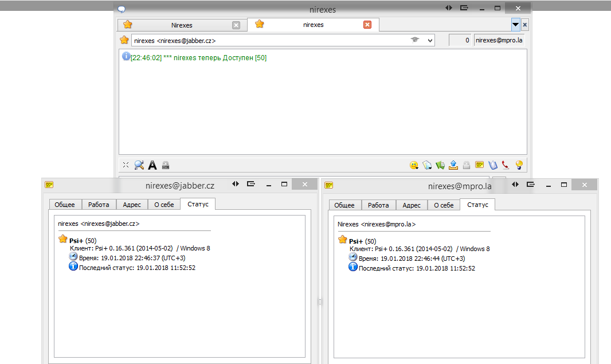Click the message counter field showing 0

460,40
